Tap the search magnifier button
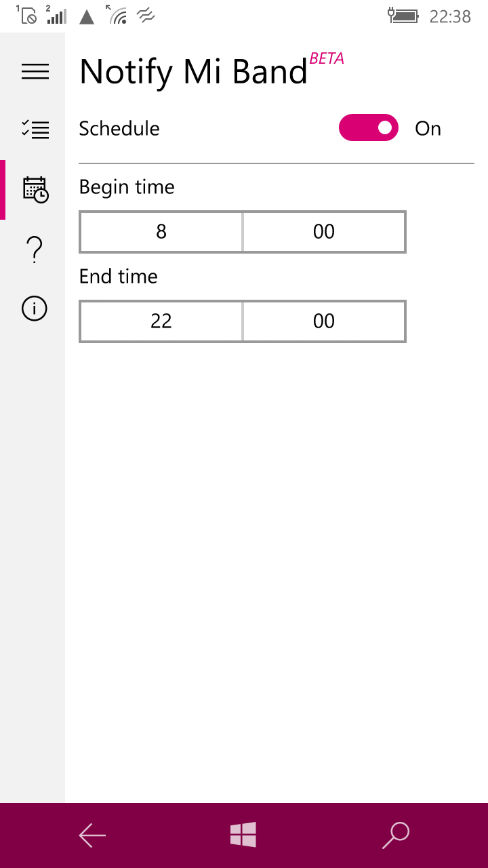 tap(396, 835)
